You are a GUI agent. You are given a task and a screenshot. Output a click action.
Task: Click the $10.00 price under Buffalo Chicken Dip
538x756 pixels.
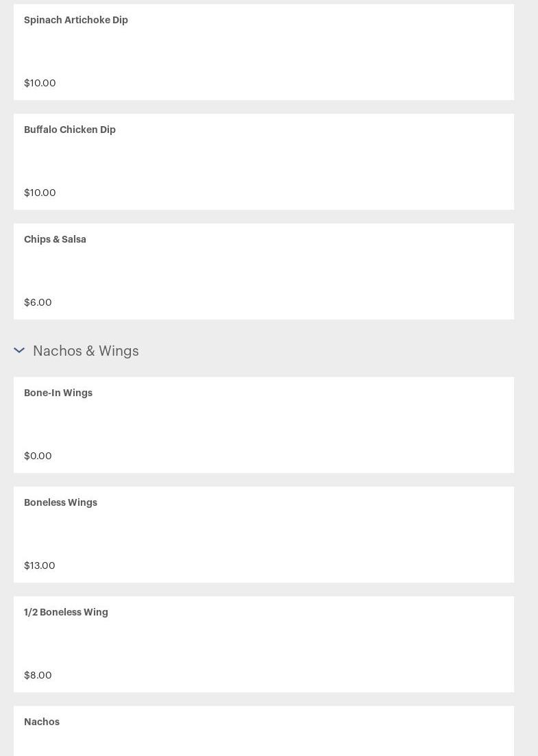(x=40, y=193)
